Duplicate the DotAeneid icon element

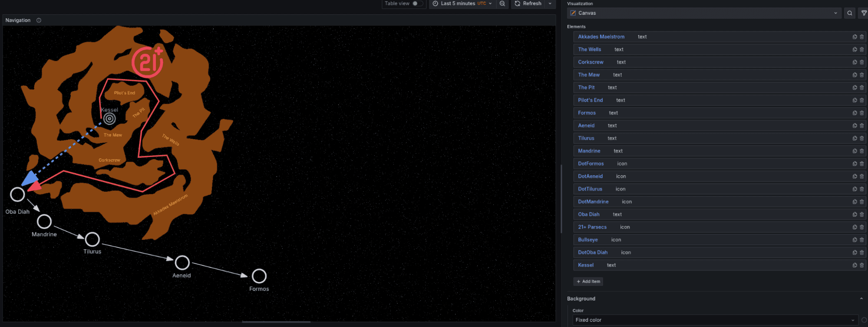[855, 176]
